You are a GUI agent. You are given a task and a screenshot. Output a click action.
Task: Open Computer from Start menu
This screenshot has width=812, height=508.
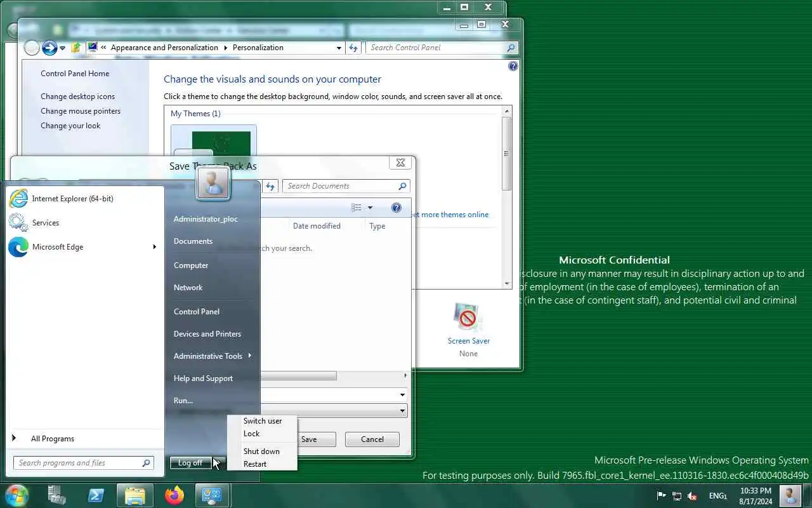pos(191,265)
